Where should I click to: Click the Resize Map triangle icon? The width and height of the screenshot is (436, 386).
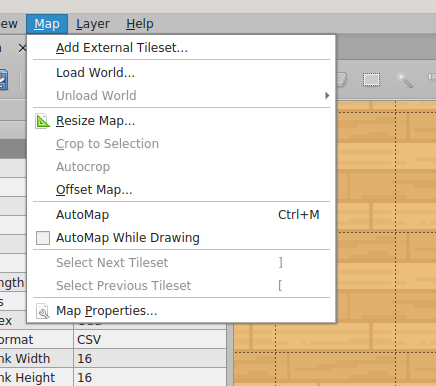pyautogui.click(x=43, y=121)
